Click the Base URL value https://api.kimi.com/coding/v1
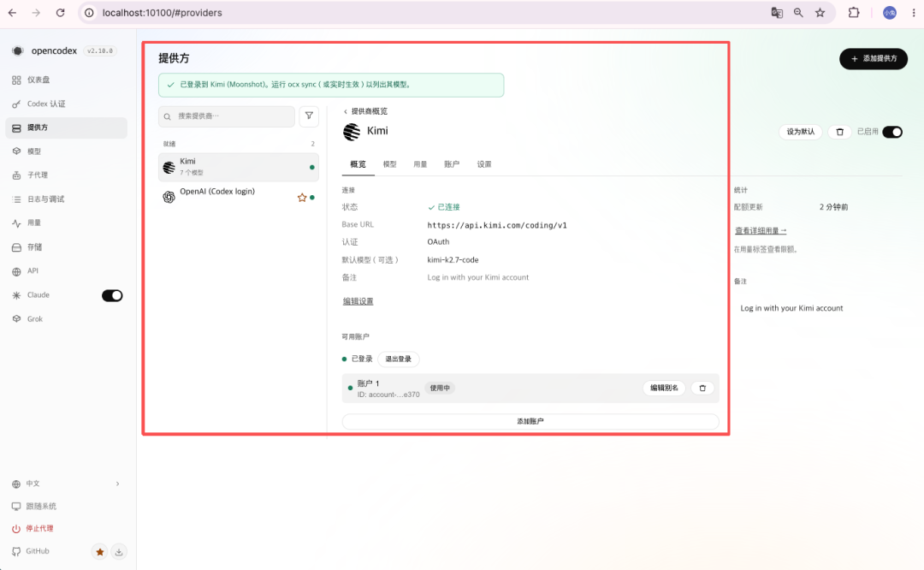924x570 pixels. [497, 225]
